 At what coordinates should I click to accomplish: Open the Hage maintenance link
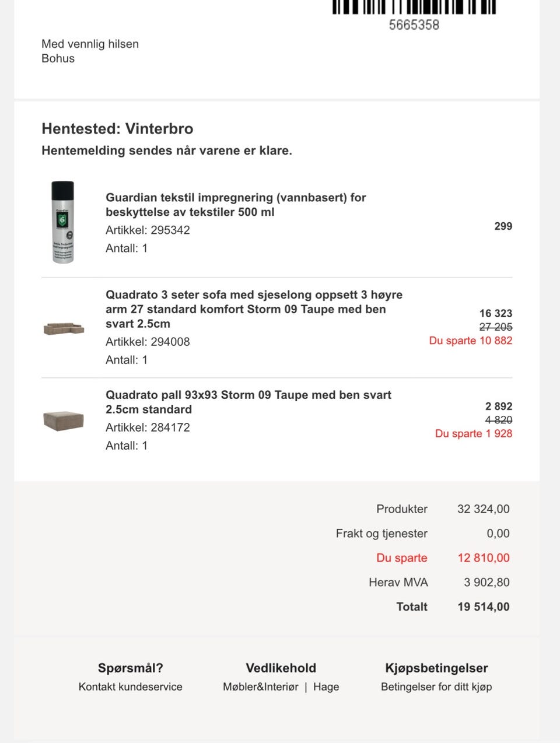[326, 687]
